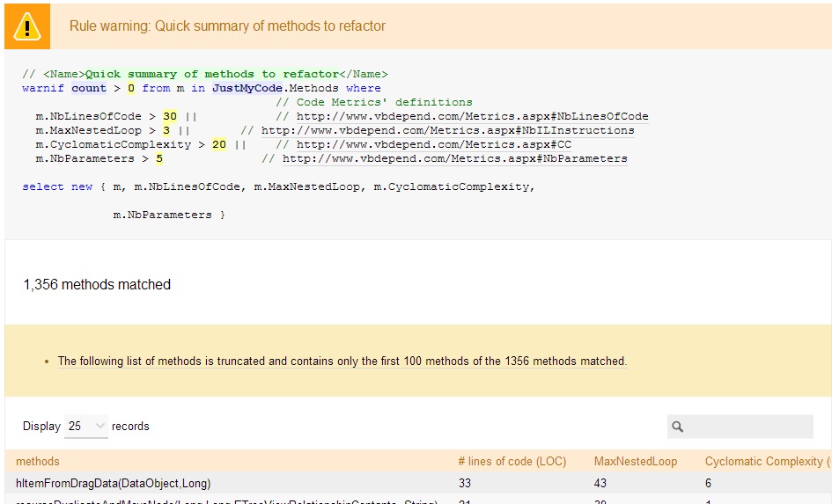Open the NbParameters metrics link
Screen dimensions: 832x504
454,158
